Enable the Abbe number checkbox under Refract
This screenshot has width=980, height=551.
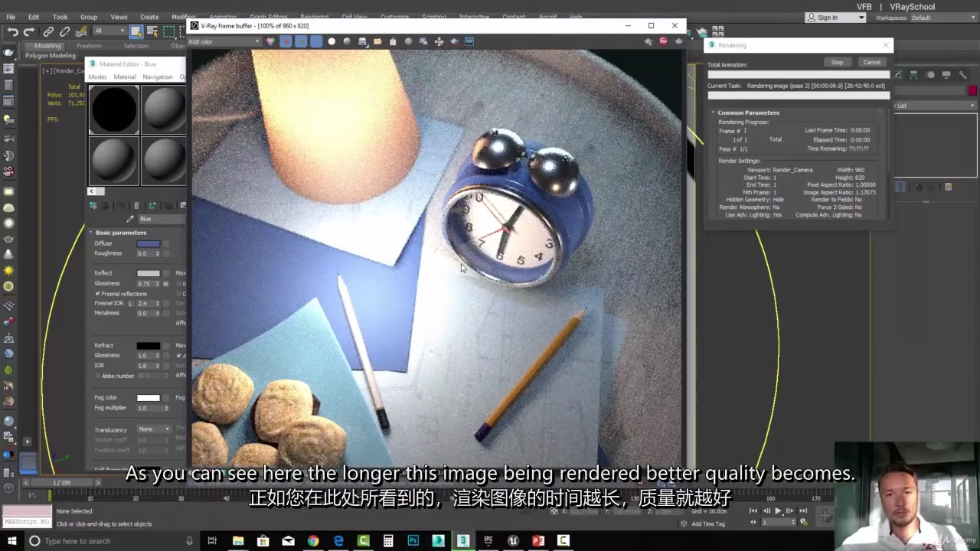tap(97, 376)
